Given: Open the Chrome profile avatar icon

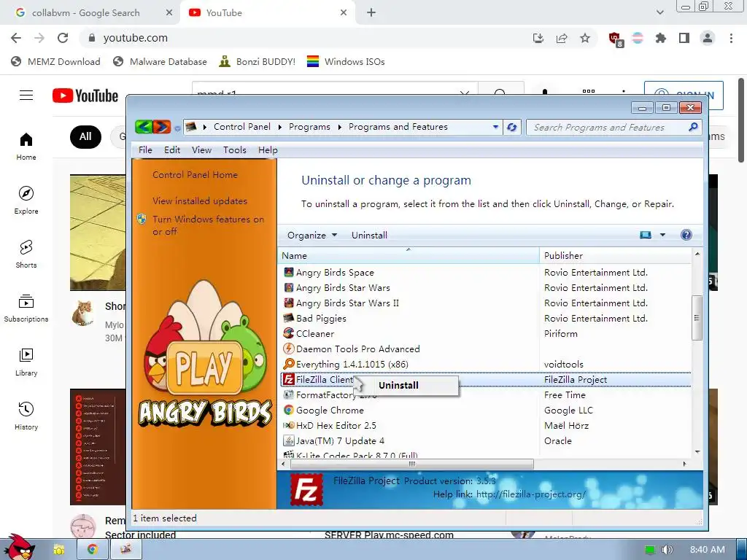Looking at the screenshot, I should tap(708, 38).
